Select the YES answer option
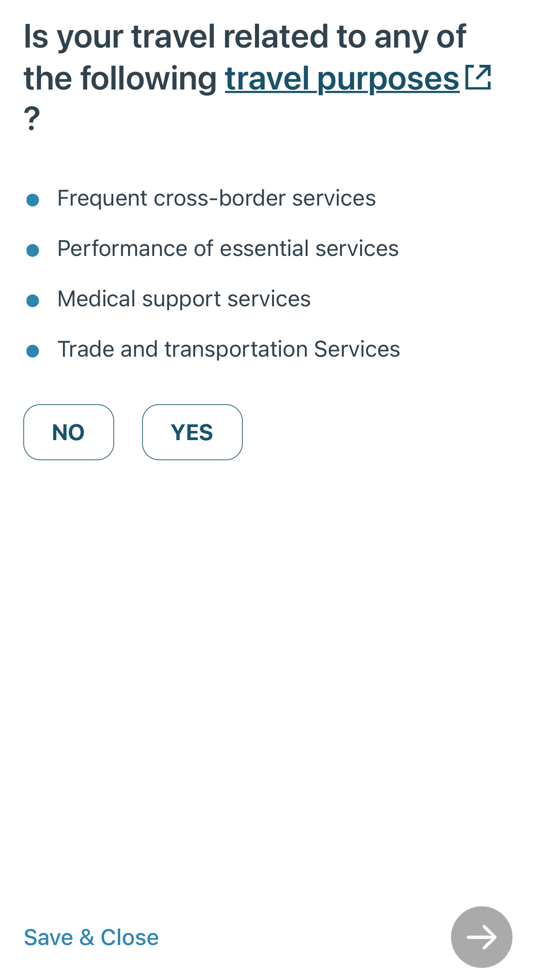This screenshot has width=540, height=980. tap(192, 432)
